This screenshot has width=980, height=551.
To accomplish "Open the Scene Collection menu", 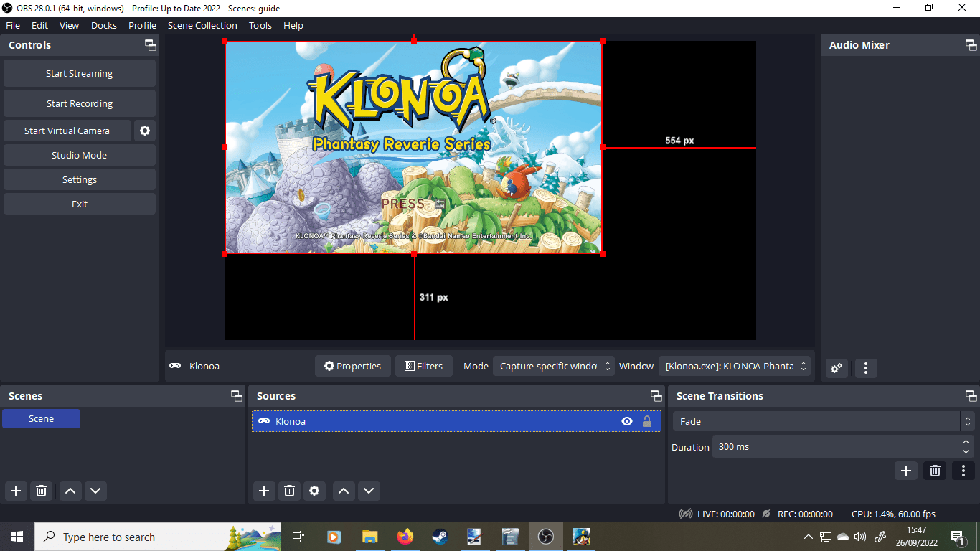I will 202,25.
